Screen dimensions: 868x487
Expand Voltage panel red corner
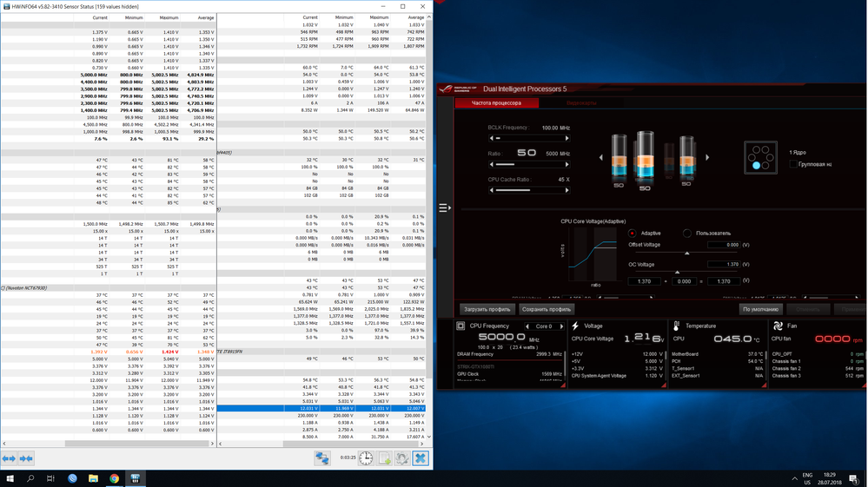pyautogui.click(x=663, y=385)
